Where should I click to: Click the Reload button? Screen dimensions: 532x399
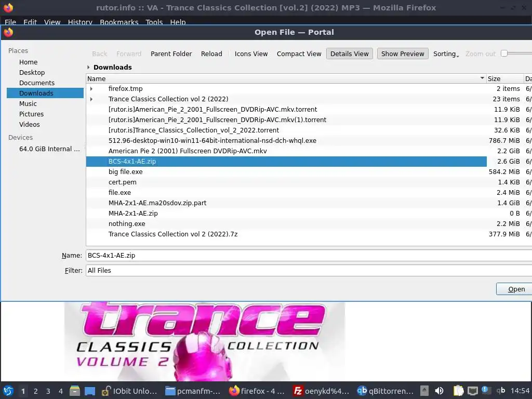pyautogui.click(x=211, y=54)
